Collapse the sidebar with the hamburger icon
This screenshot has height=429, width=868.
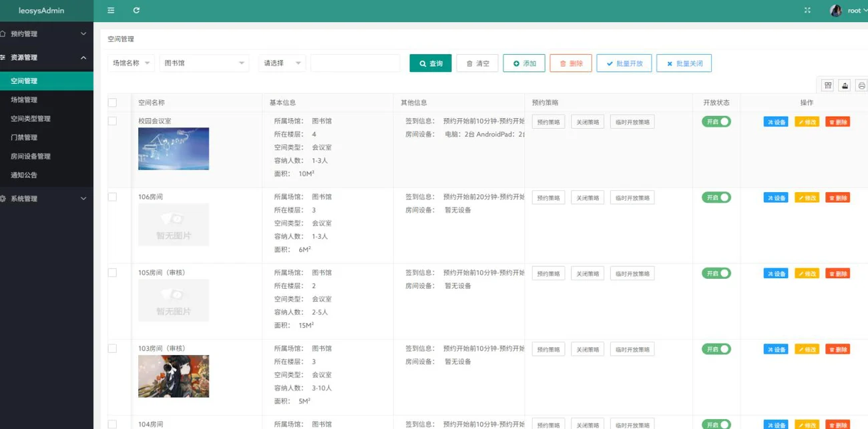[x=111, y=10]
